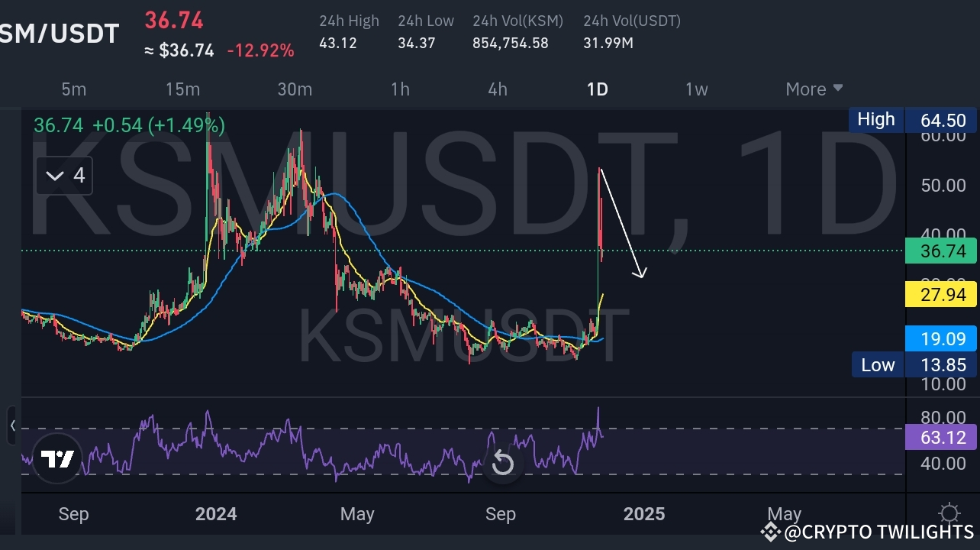Screen dimensions: 980x550
Task: Open the KSM/USDT pair selector
Action: [x=60, y=33]
